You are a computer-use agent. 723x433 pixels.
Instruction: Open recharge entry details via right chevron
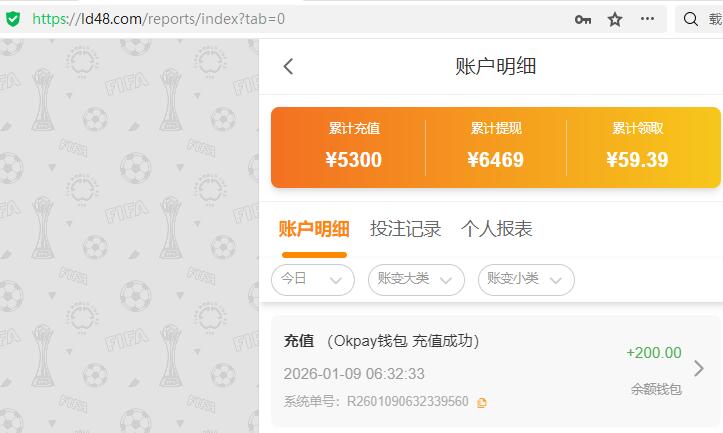699,368
